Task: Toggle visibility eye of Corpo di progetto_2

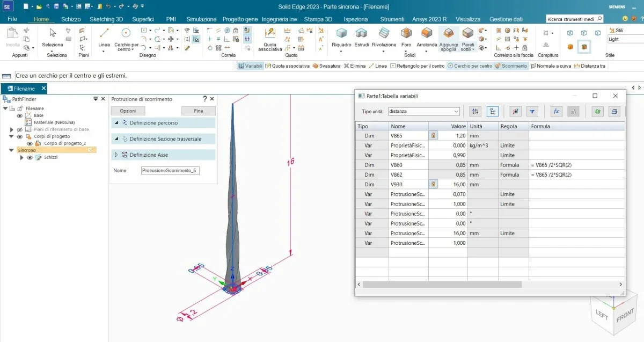Action: pos(30,143)
